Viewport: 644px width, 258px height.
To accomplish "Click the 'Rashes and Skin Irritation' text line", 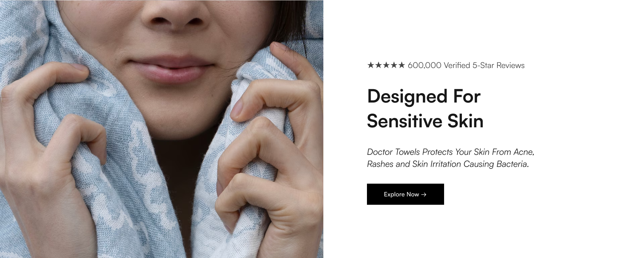I will pos(448,164).
